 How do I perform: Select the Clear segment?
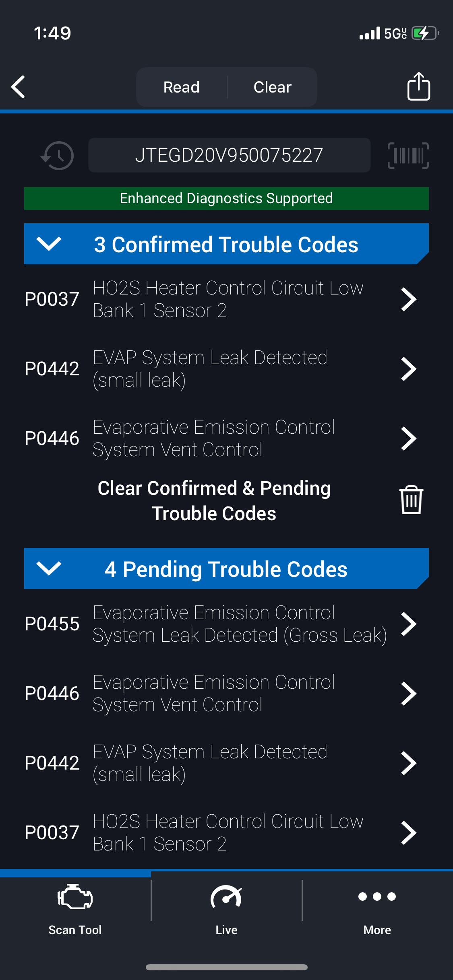point(273,87)
